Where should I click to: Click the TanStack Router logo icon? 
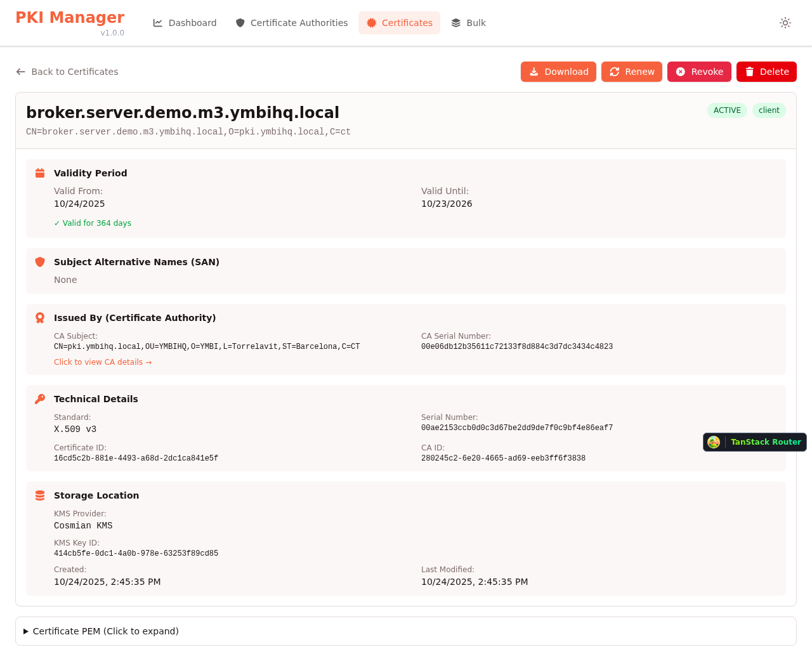[714, 442]
